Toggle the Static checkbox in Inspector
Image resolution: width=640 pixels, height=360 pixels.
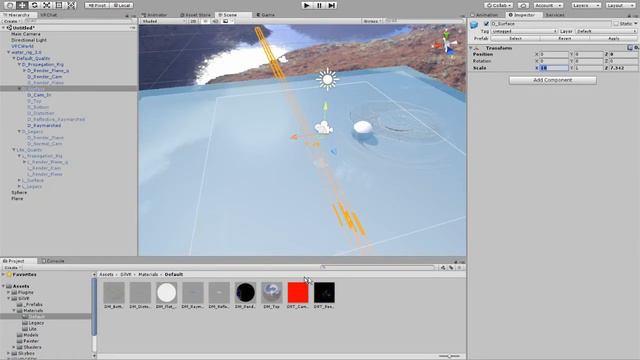[x=616, y=24]
